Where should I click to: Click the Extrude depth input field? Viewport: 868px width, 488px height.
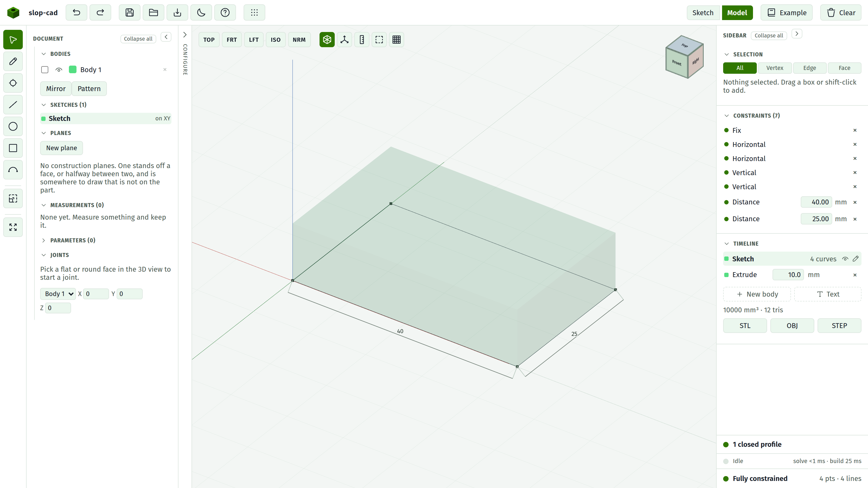pos(788,275)
